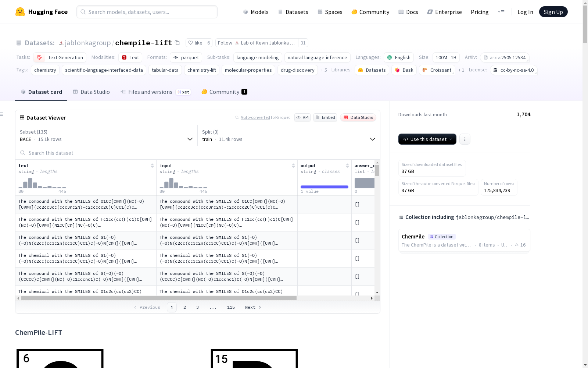
Task: Click the table's vertical scrollbar thumb
Action: (377, 171)
